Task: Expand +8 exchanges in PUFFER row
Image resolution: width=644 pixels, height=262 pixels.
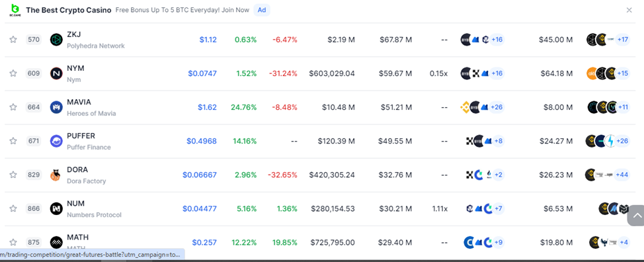Action: tap(499, 141)
